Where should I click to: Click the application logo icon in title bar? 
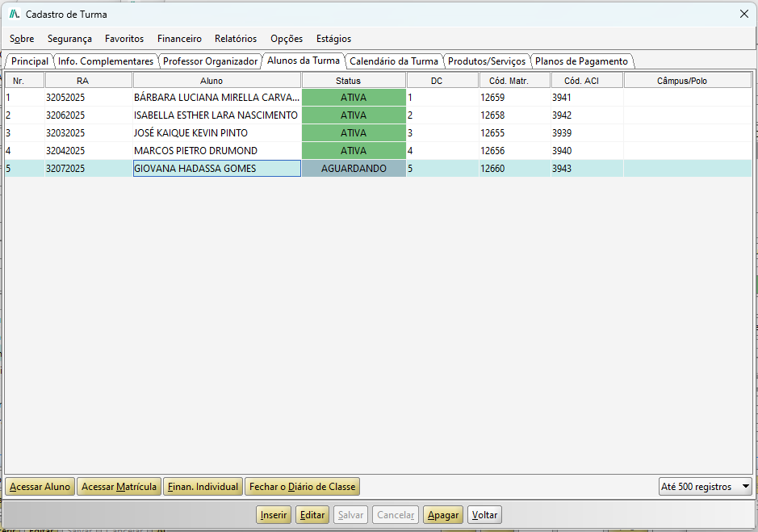coord(15,14)
